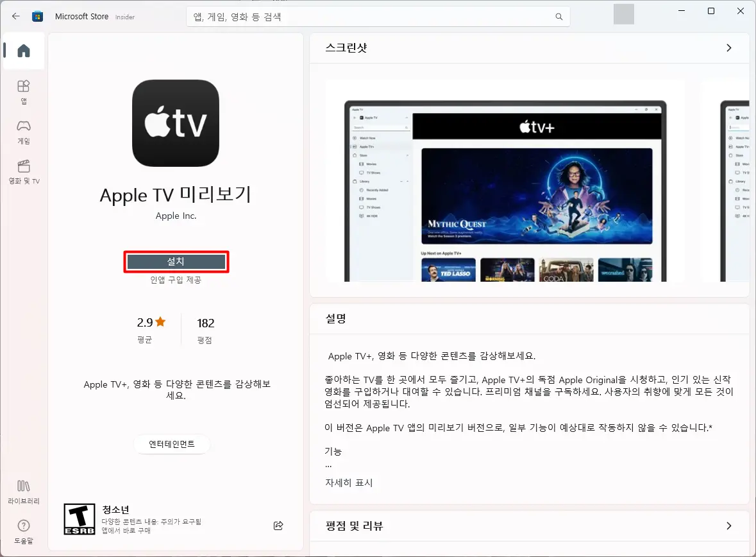Screen dimensions: 756x557
Task: Click the 설명 section heading
Action: pos(335,318)
